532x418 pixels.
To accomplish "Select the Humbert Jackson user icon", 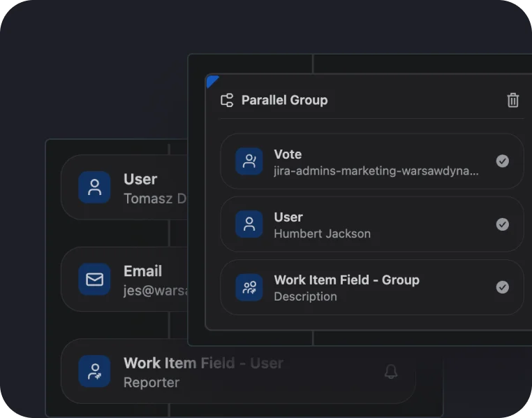I will 249,224.
